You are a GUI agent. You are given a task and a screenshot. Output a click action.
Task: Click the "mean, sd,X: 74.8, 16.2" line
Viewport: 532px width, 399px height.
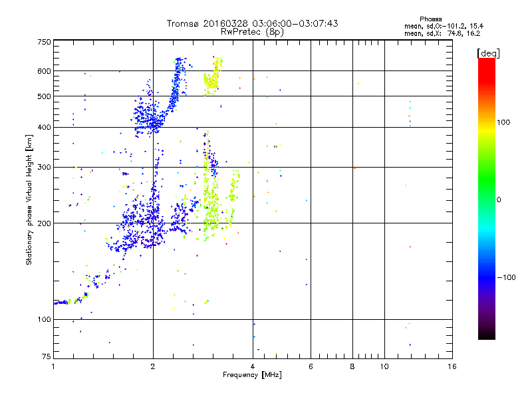[442, 34]
